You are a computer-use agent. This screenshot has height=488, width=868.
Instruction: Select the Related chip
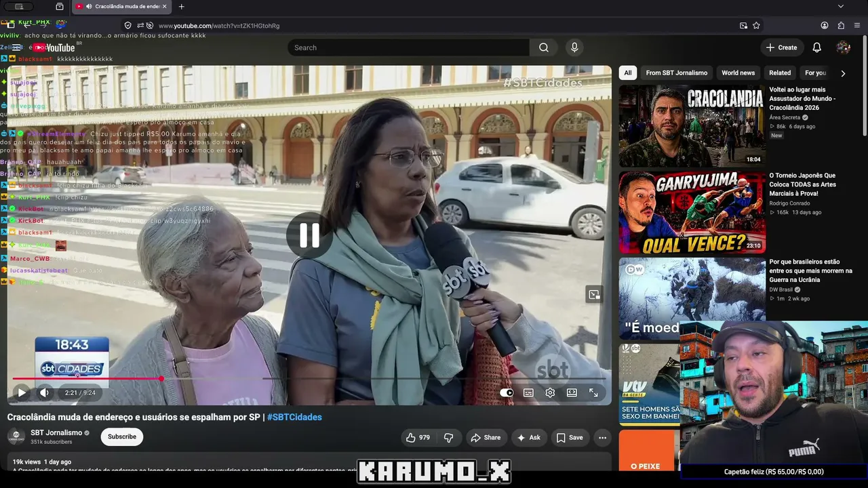[x=780, y=73]
